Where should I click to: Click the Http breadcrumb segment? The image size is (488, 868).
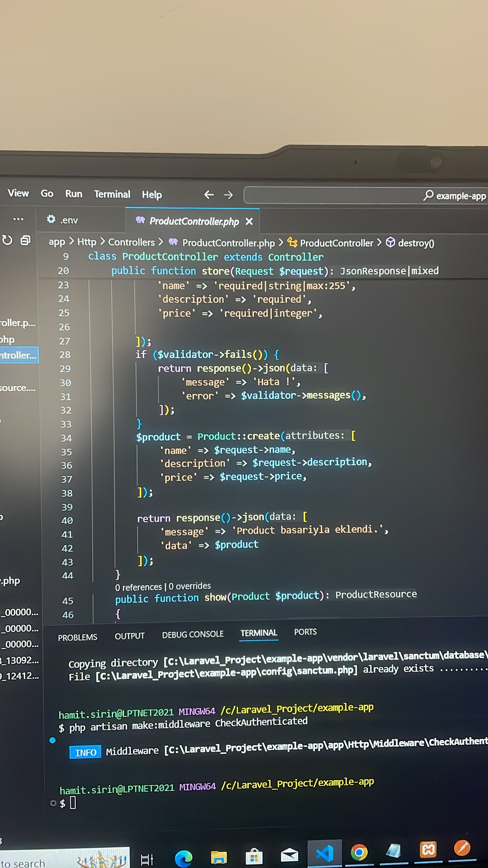(87, 242)
